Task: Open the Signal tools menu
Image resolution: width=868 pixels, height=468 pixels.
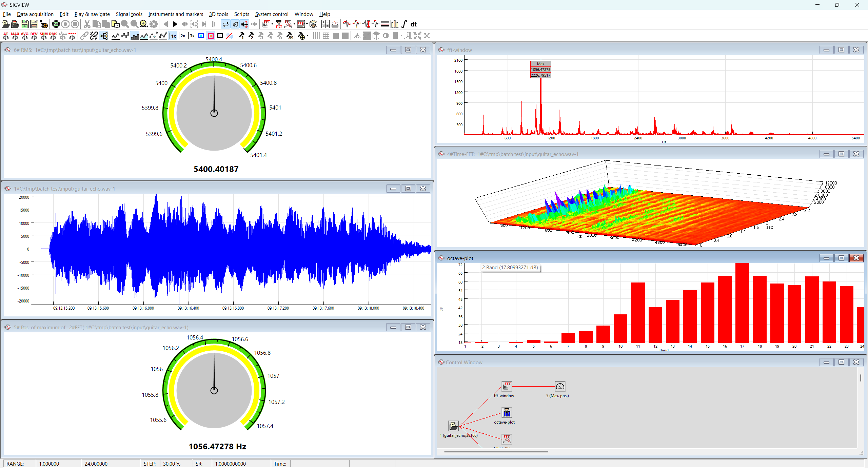Action: pyautogui.click(x=129, y=14)
